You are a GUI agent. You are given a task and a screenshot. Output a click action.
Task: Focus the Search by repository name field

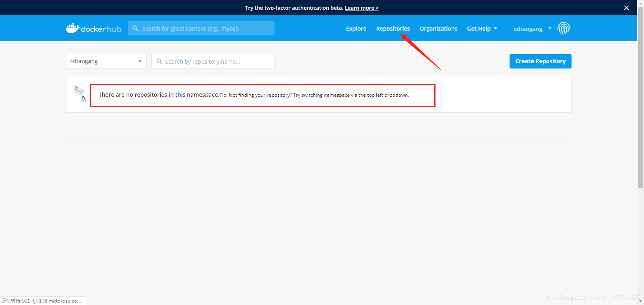(x=213, y=61)
